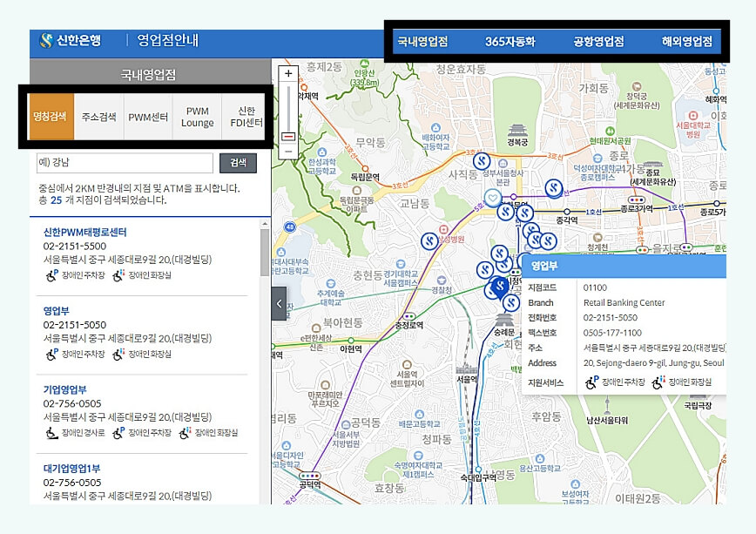This screenshot has width=756, height=534.
Task: Click the red map zoom slider handle
Action: (x=288, y=137)
